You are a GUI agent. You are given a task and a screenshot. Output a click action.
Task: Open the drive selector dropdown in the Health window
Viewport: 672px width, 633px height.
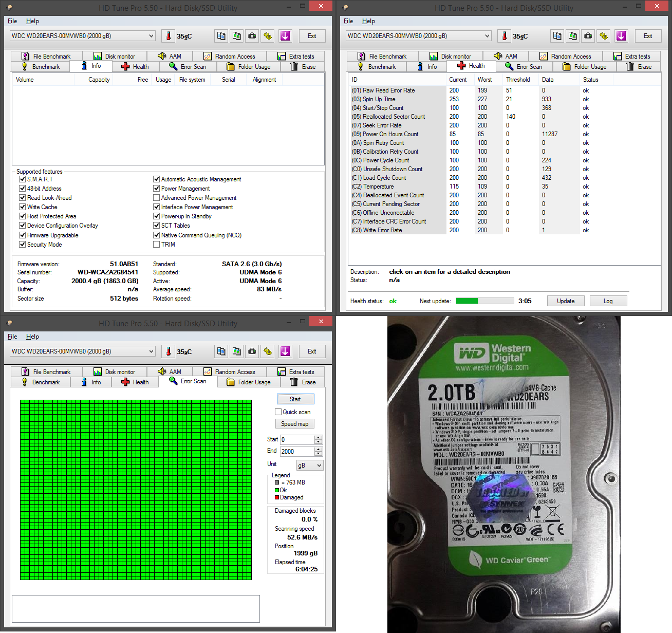point(418,36)
